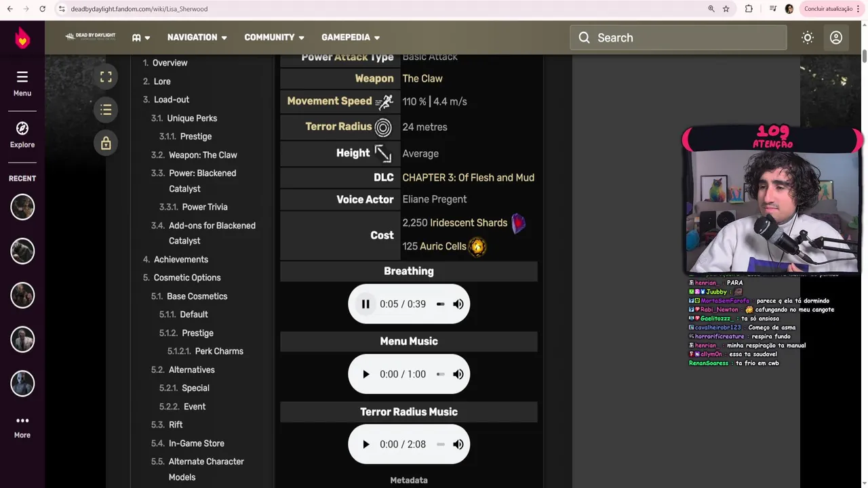The image size is (868, 488).
Task: Click the Breathing audio progress slider
Action: [x=440, y=304]
